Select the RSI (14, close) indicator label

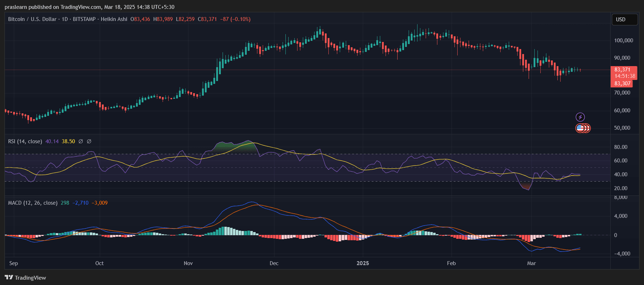click(x=25, y=141)
